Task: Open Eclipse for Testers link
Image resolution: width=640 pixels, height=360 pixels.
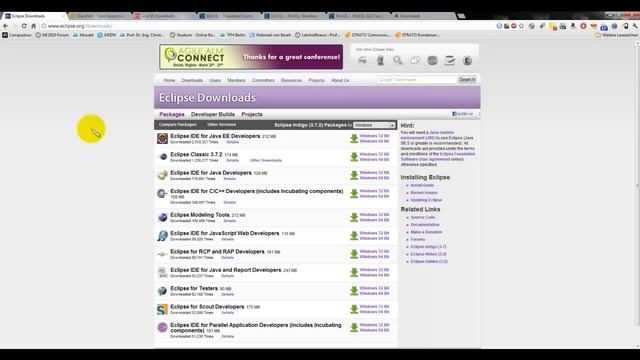Action: click(x=194, y=288)
